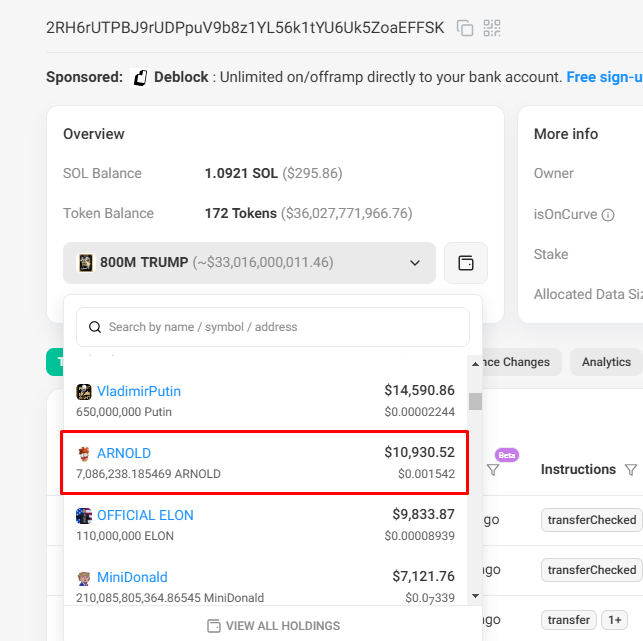
Task: Click the magnifier search icon
Action: (x=95, y=327)
